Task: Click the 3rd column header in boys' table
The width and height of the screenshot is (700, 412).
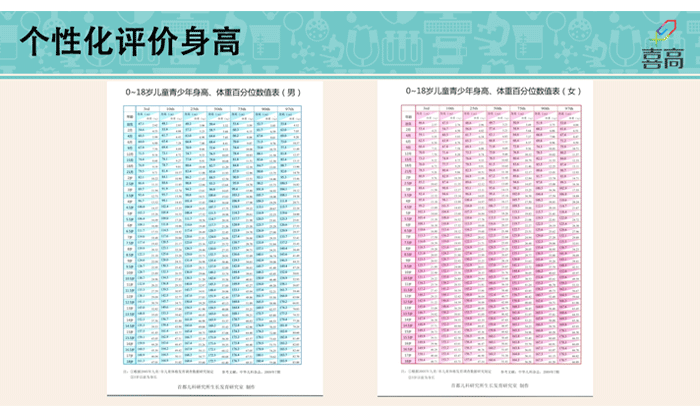Action: point(146,108)
